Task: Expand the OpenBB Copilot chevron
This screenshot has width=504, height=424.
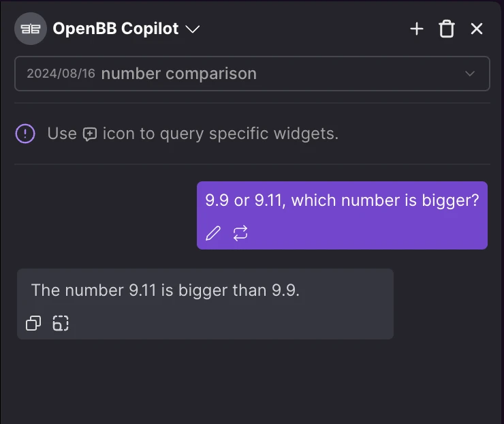Action: coord(193,29)
